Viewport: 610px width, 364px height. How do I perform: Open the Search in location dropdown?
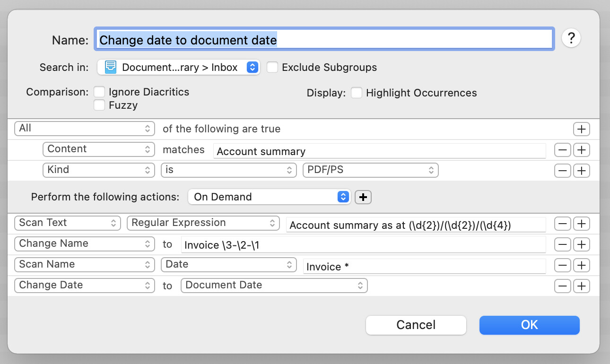(179, 68)
